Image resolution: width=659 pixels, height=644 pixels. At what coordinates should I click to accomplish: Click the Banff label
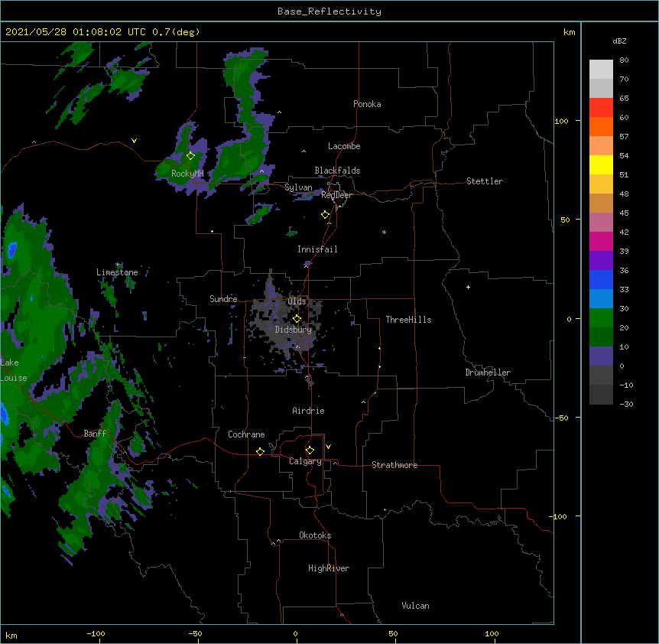pyautogui.click(x=95, y=434)
